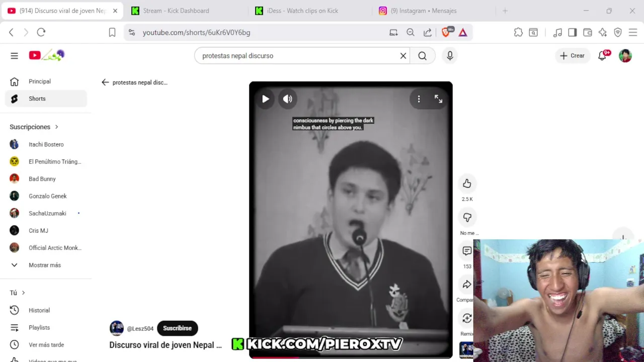Open the zoom magnifier in address bar

point(411,32)
